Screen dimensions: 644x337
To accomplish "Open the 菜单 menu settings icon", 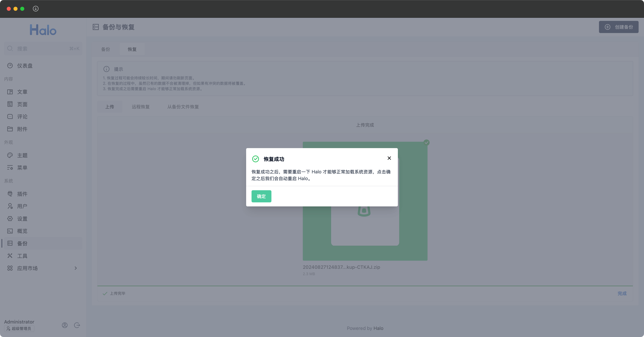I will point(10,168).
